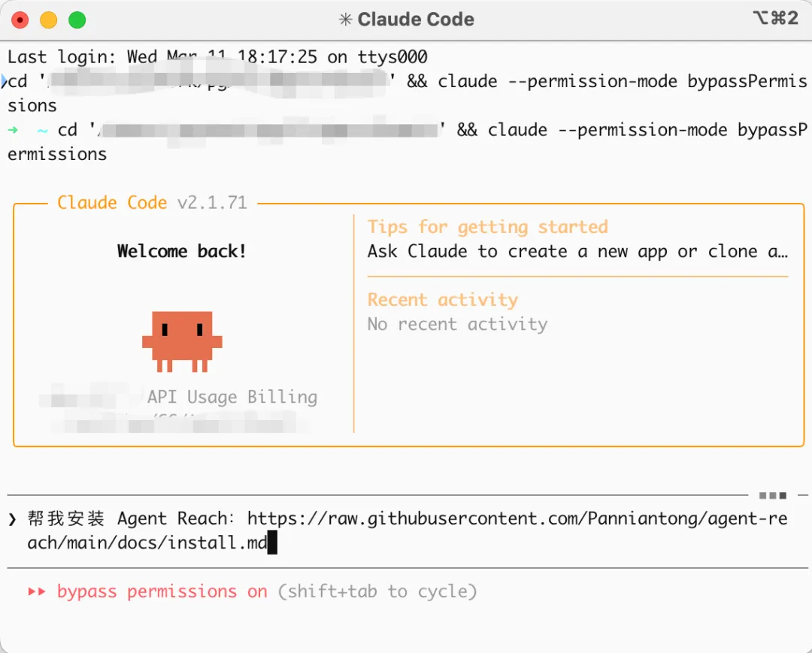Click the Tips for getting started heading
This screenshot has width=812, height=653.
pos(487,227)
